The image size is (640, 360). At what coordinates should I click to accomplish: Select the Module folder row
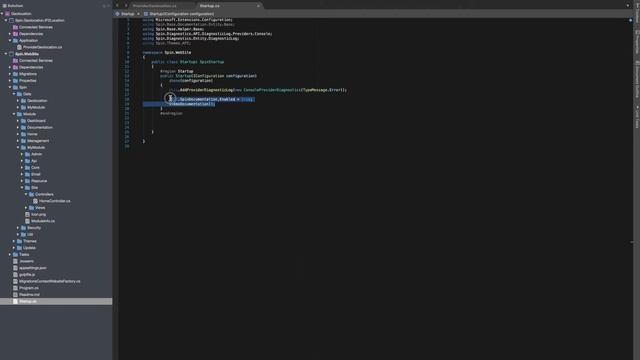[x=56, y=114]
